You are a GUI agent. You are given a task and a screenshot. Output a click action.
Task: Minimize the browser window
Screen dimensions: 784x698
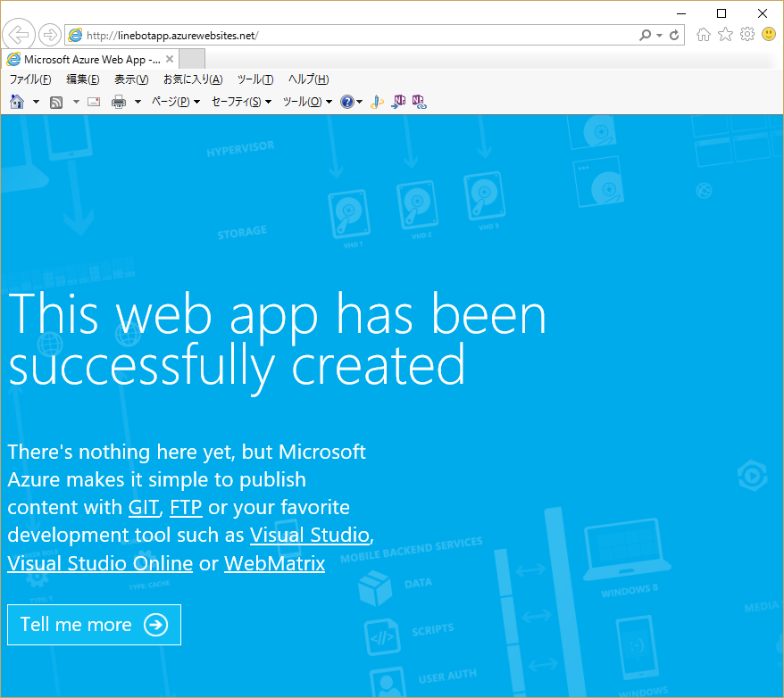[x=681, y=13]
